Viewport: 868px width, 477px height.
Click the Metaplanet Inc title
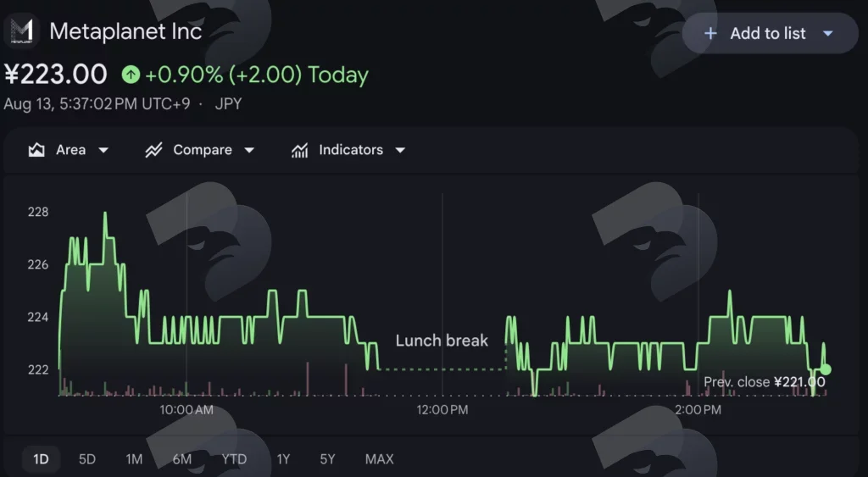[125, 31]
